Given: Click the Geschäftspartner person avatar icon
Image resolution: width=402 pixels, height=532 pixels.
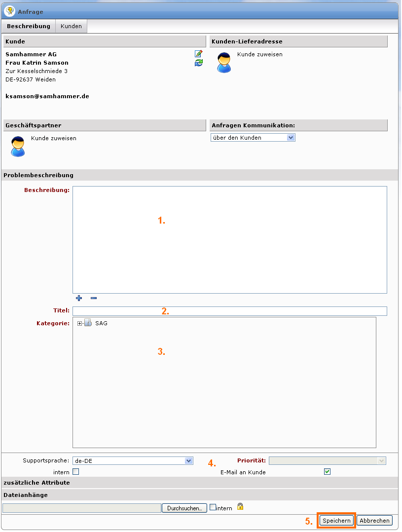Looking at the screenshot, I should 18,146.
